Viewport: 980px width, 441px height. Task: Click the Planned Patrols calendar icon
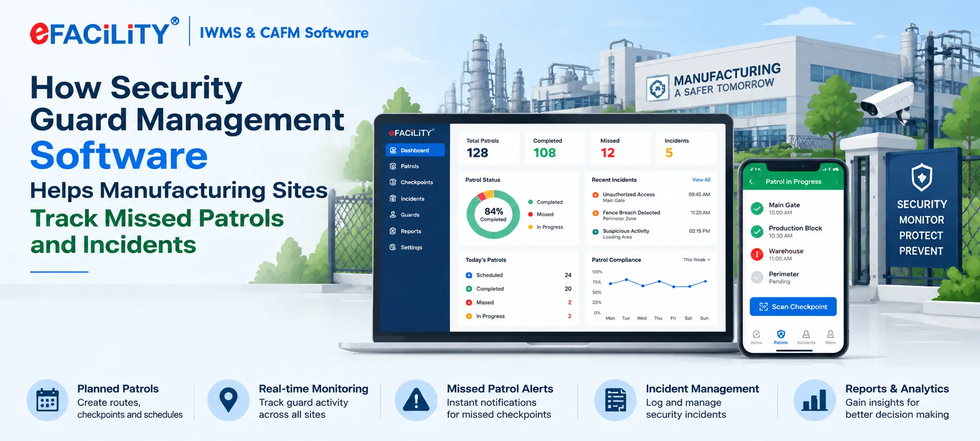pyautogui.click(x=47, y=401)
